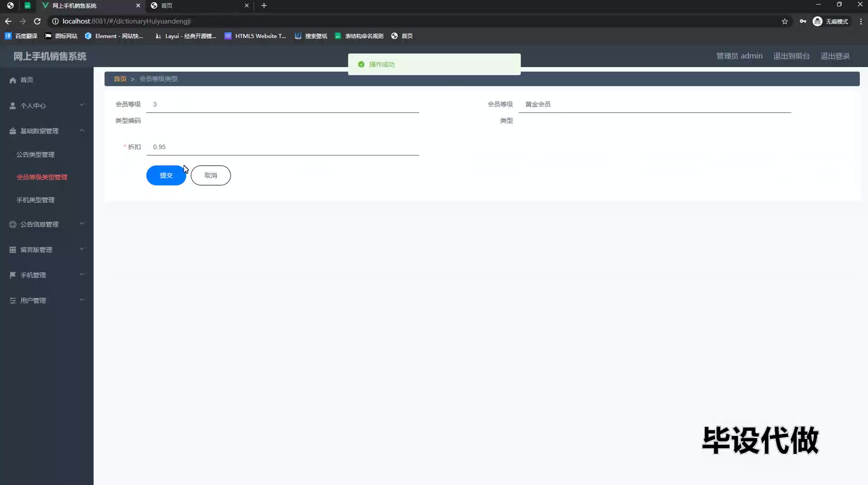Click the 会员等级 类型 field showing 黄金会员
Image resolution: width=868 pixels, height=485 pixels.
pyautogui.click(x=655, y=104)
